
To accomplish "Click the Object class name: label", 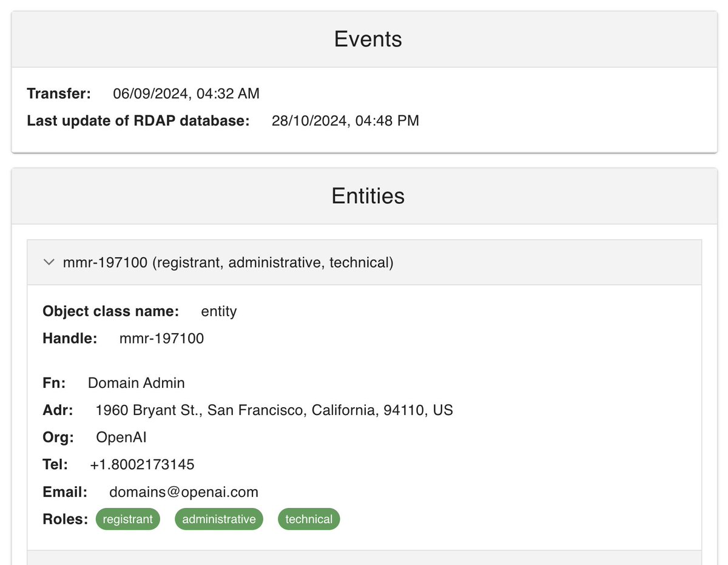I will pos(111,312).
